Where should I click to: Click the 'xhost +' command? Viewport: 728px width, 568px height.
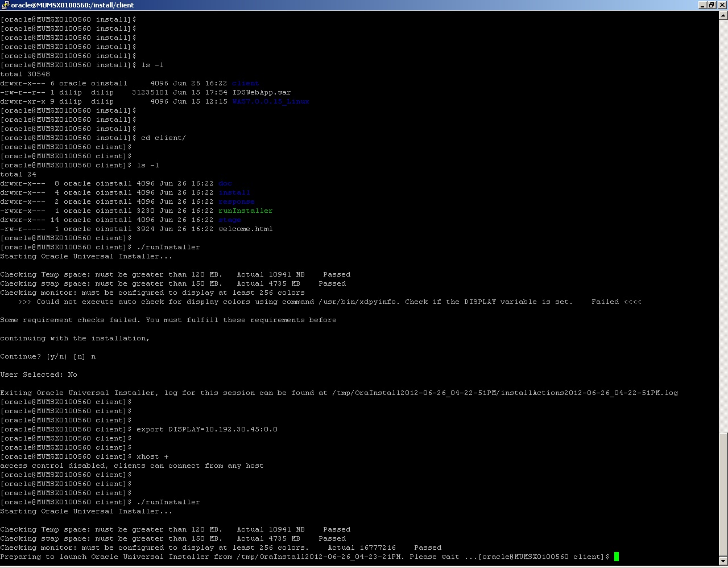(152, 456)
